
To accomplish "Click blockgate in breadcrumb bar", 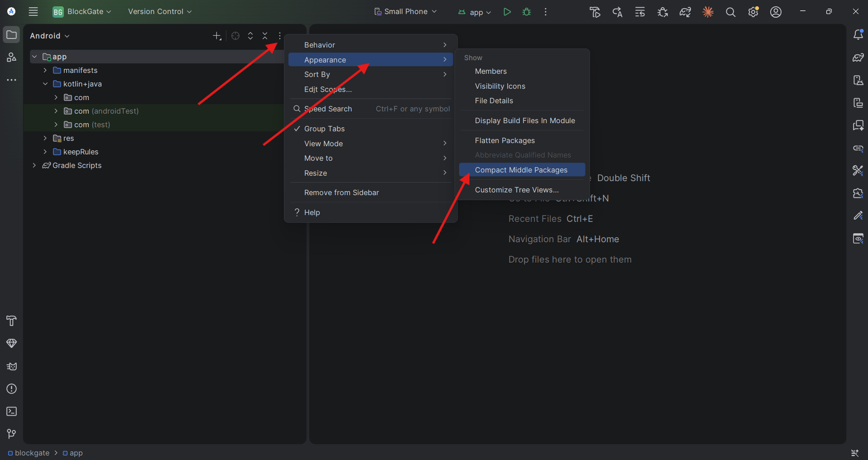I will (29, 453).
